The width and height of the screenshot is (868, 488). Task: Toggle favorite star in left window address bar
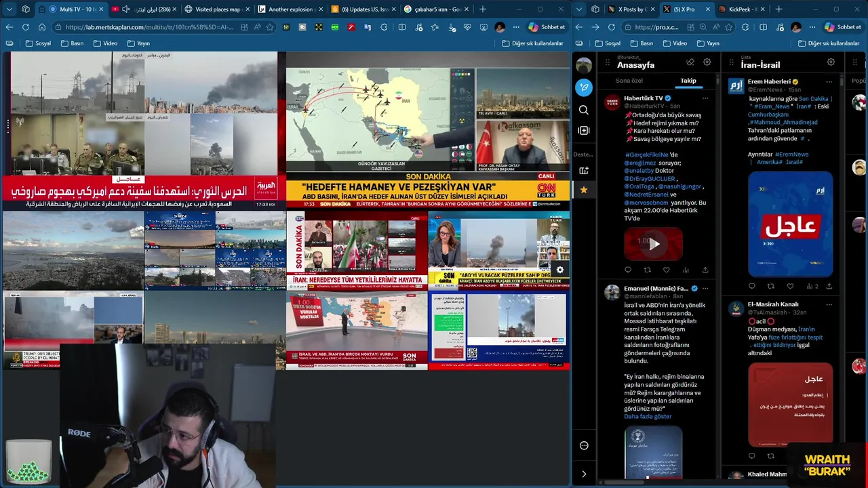270,27
